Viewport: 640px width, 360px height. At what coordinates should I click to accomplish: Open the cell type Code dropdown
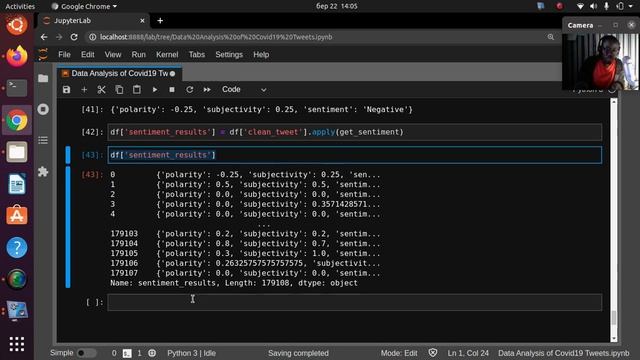pyautogui.click(x=244, y=89)
